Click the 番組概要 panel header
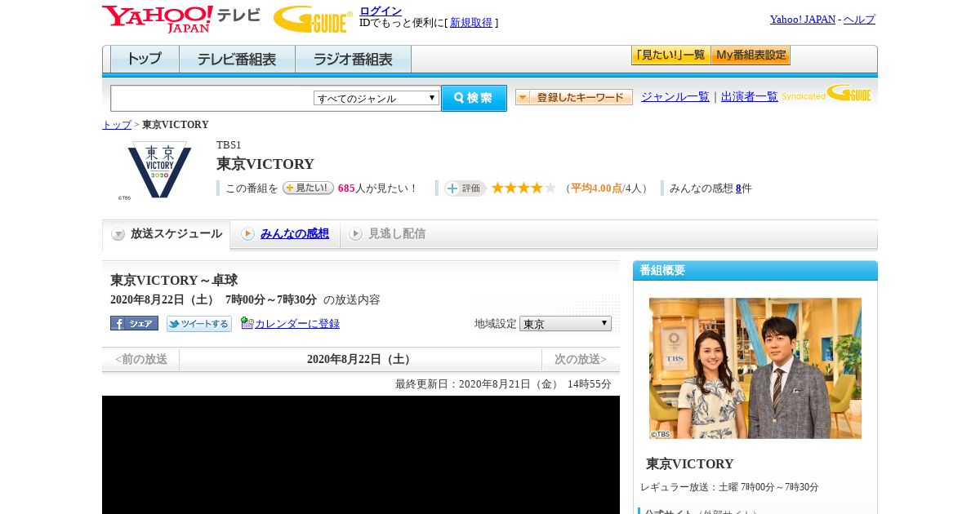Viewport: 980px width, 514px height. tap(755, 271)
